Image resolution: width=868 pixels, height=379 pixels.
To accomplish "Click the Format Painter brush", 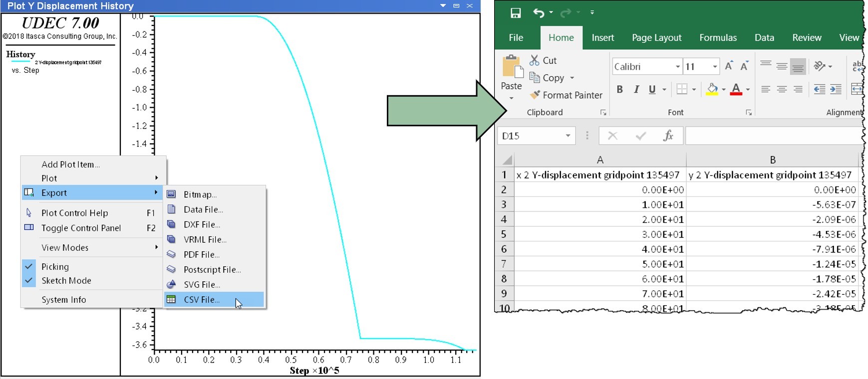I will (535, 95).
